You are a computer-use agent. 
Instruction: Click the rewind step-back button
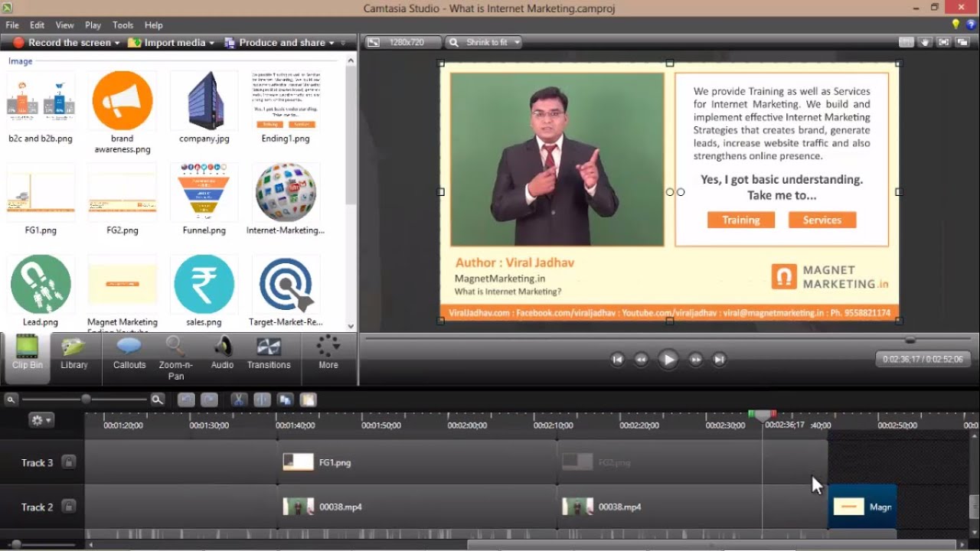click(x=642, y=360)
